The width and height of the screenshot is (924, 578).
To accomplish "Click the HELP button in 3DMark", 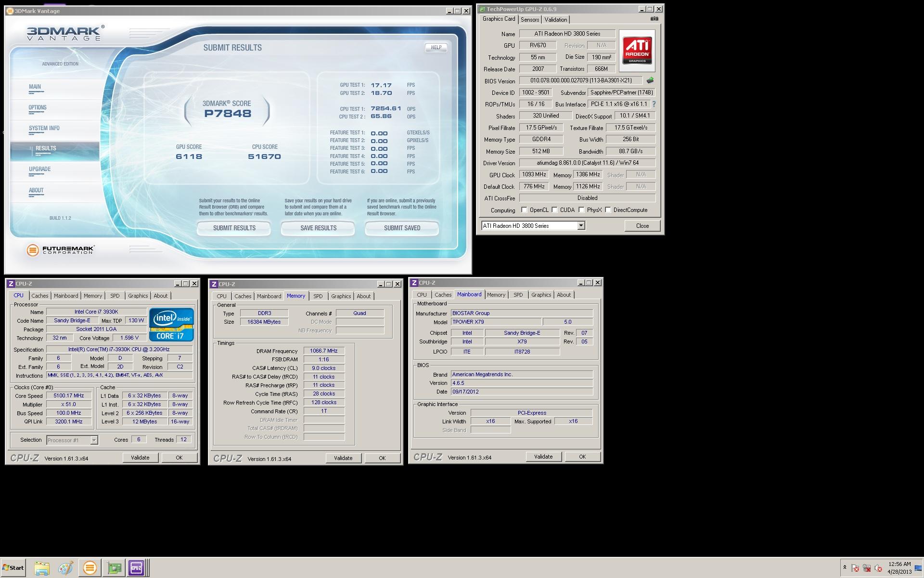I will [x=436, y=47].
